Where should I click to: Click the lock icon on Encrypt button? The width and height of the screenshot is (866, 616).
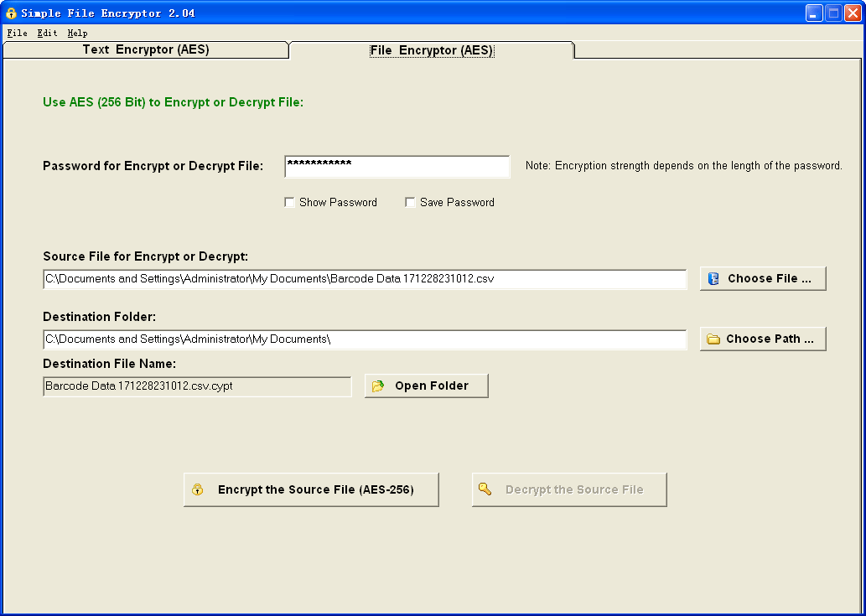[198, 489]
